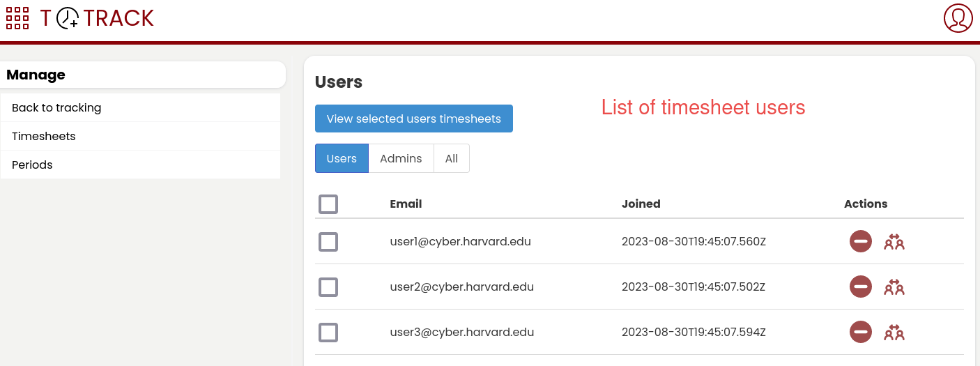Click the T-Track clock logo

97,18
